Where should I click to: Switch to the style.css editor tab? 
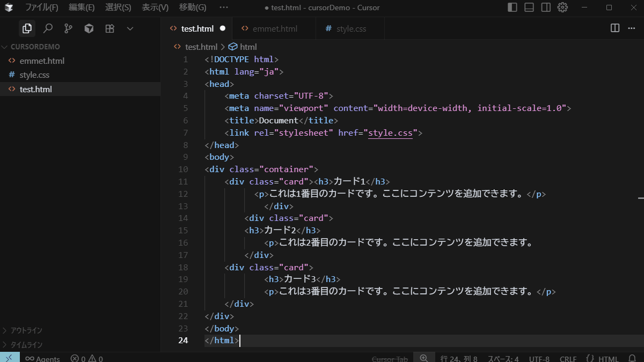tap(351, 28)
